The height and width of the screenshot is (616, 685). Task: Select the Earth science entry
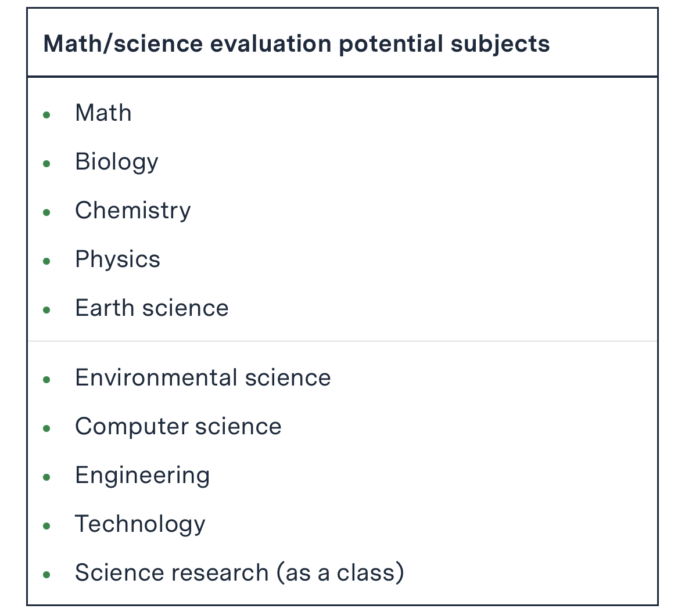(152, 308)
